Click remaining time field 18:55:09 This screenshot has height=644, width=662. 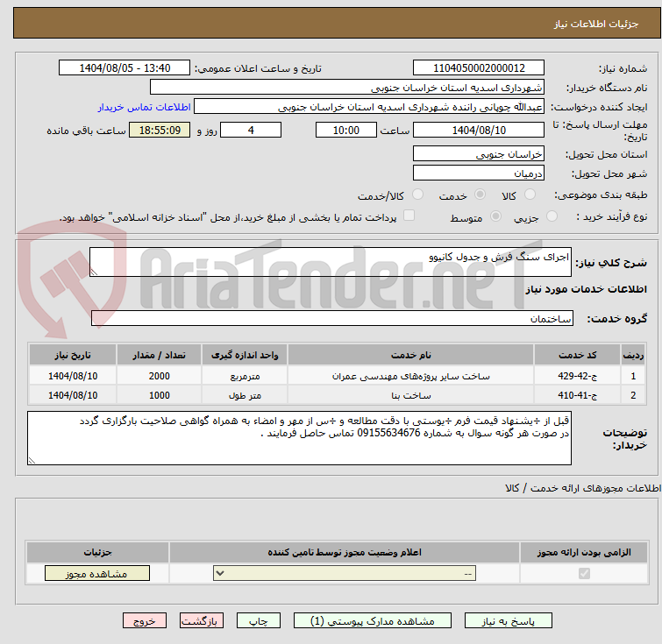pyautogui.click(x=160, y=130)
